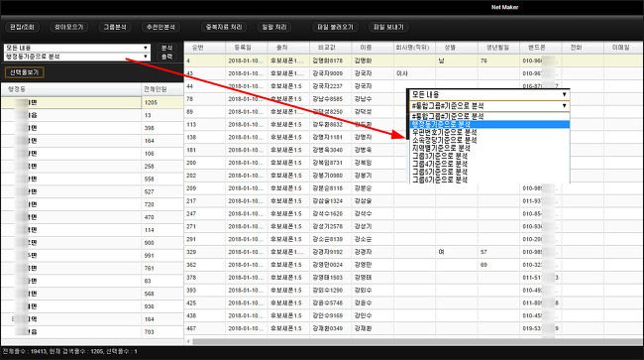
Task: Click the 강국자9009 comparison value cell
Action: [x=330, y=73]
